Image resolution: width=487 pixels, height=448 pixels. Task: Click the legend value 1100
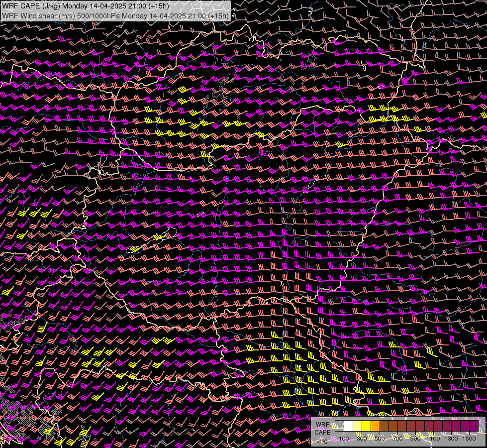(433, 439)
